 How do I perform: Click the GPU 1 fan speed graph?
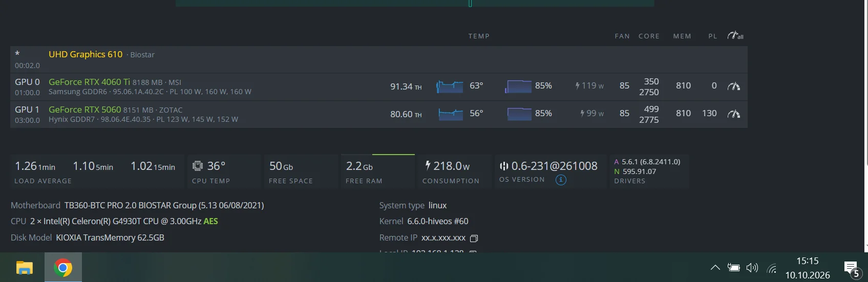click(x=519, y=114)
